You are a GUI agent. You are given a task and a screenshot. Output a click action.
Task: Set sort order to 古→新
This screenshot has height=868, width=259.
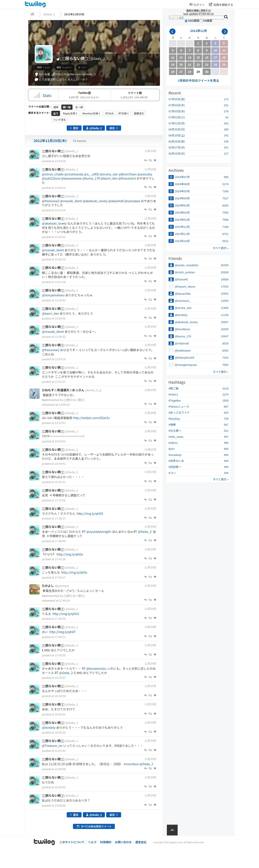79,107
